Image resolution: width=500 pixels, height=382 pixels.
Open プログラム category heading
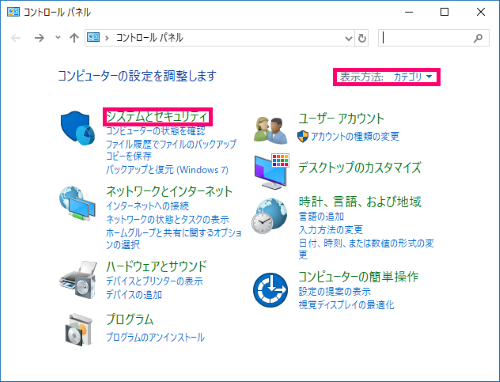pos(130,319)
